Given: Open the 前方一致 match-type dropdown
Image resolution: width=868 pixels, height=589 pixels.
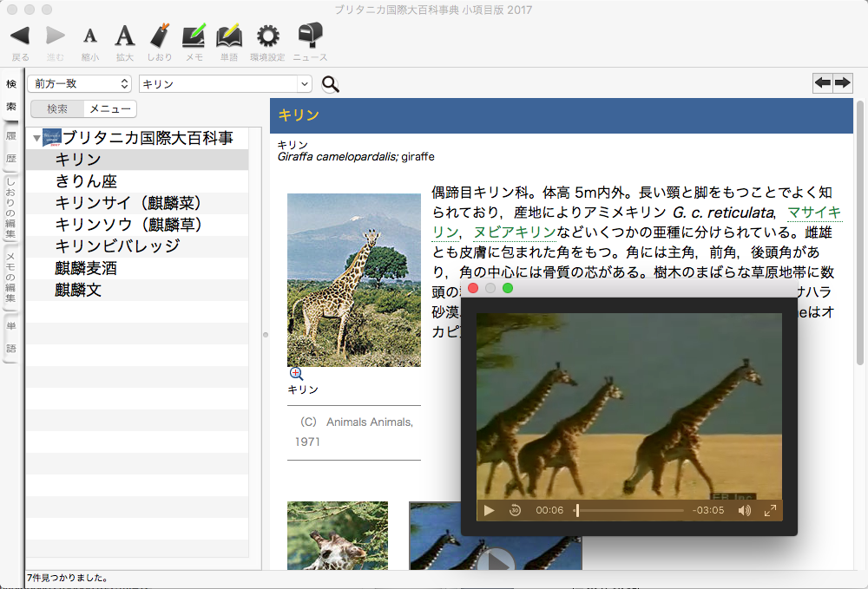Looking at the screenshot, I should click(78, 84).
